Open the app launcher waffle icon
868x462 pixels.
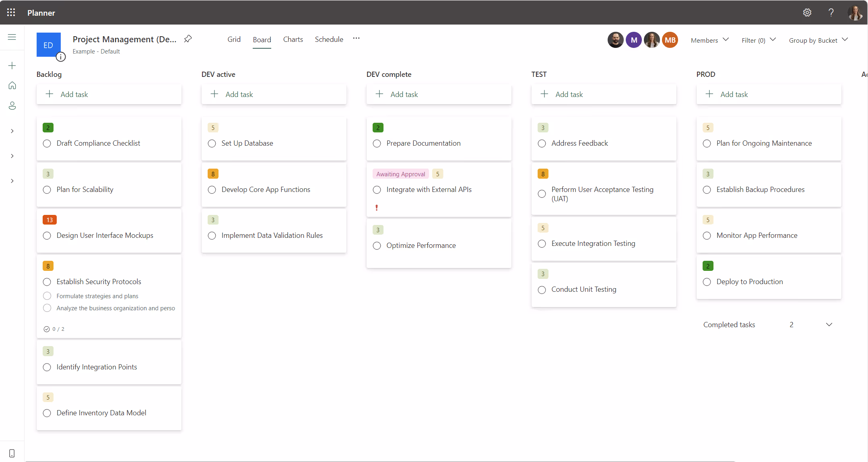[x=11, y=12]
